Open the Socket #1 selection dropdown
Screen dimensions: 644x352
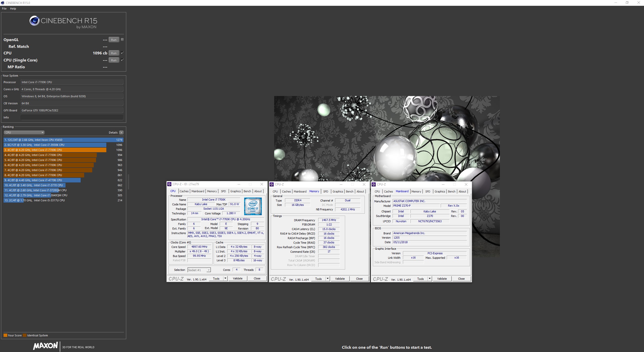199,270
